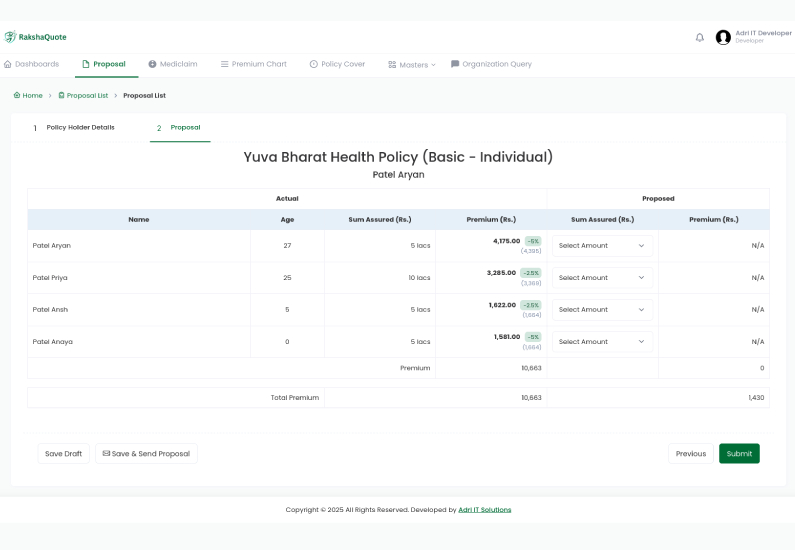Screen dimensions: 795x550
Task: Click the Save Draft button
Action: tap(63, 454)
